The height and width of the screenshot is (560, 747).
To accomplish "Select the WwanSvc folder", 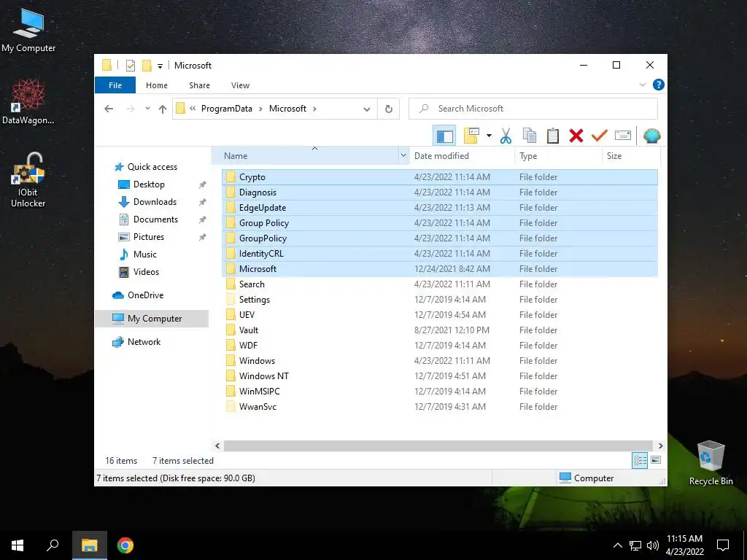I will tap(440, 407).
